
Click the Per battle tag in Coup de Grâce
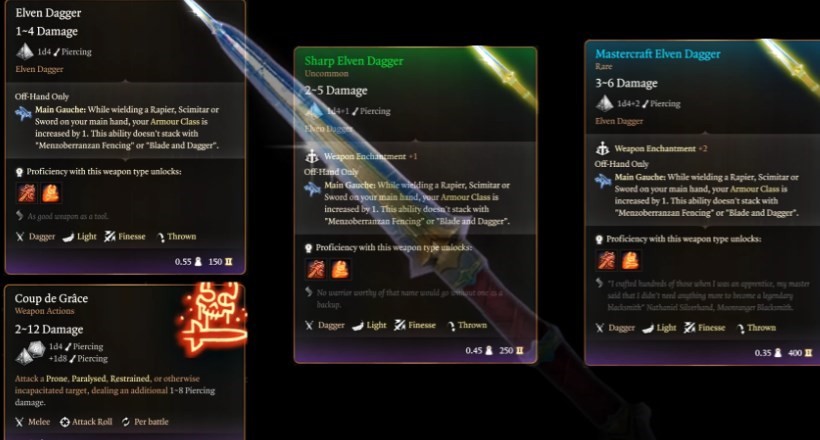(x=145, y=422)
